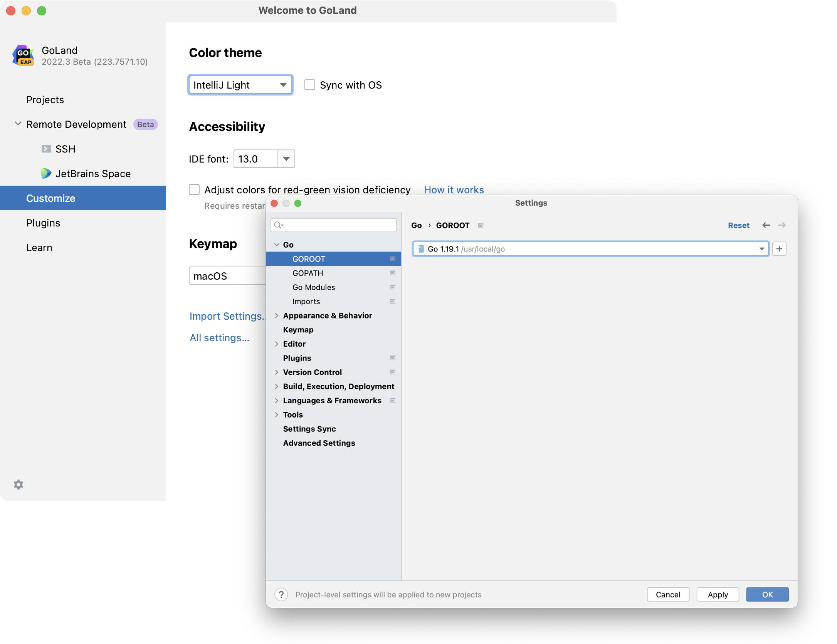The width and height of the screenshot is (837, 644).
Task: Open the GOROOT SDK dropdown
Action: click(591, 249)
